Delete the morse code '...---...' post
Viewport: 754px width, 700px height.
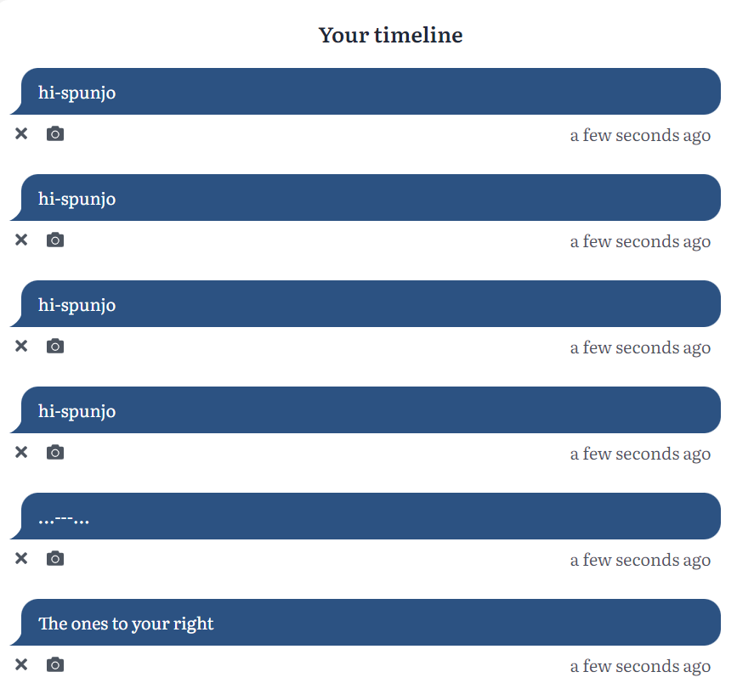coord(21,558)
